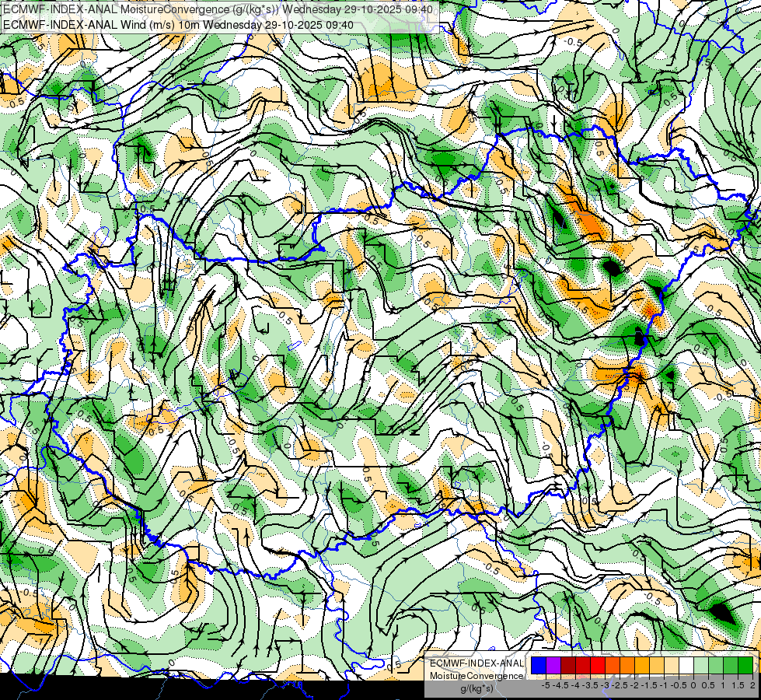
Task: Click the -2.5 tick label on the color scale
Action: (x=620, y=685)
